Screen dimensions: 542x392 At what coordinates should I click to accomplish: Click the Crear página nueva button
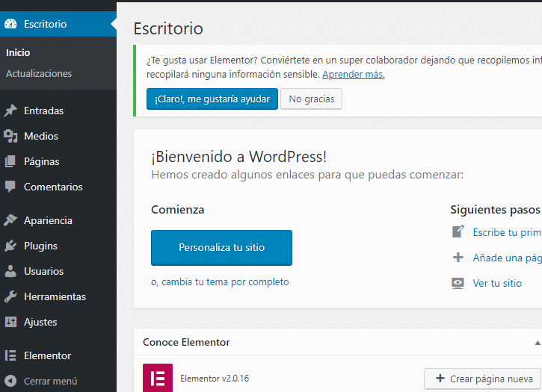point(483,379)
